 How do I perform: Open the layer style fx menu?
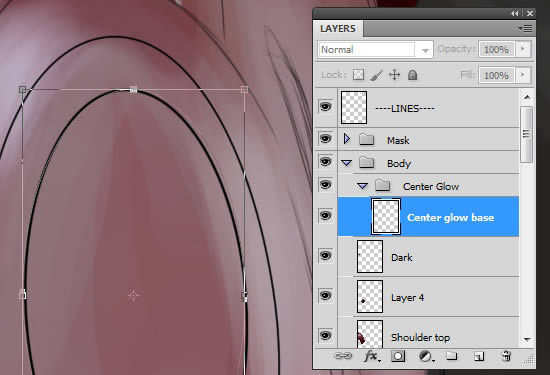pyautogui.click(x=372, y=356)
